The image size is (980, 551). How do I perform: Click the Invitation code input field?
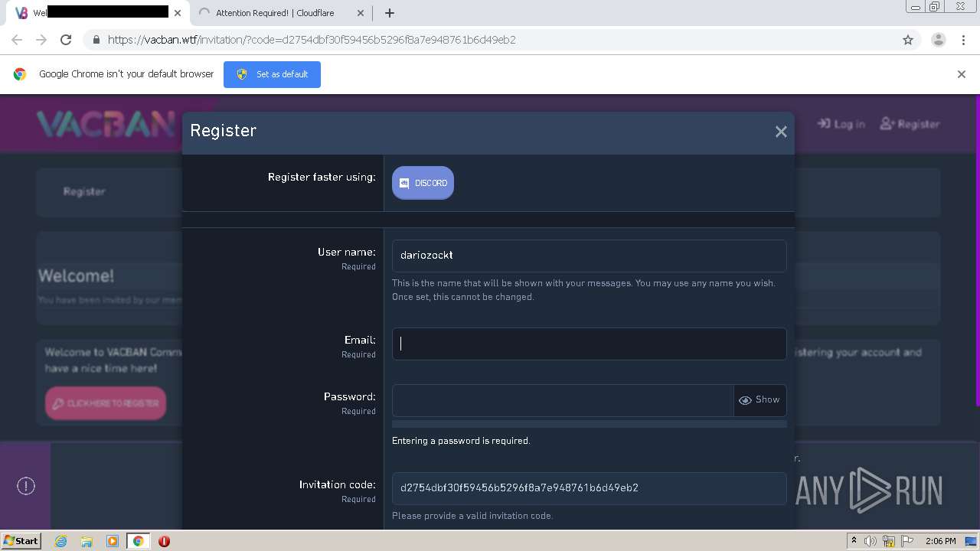(589, 488)
